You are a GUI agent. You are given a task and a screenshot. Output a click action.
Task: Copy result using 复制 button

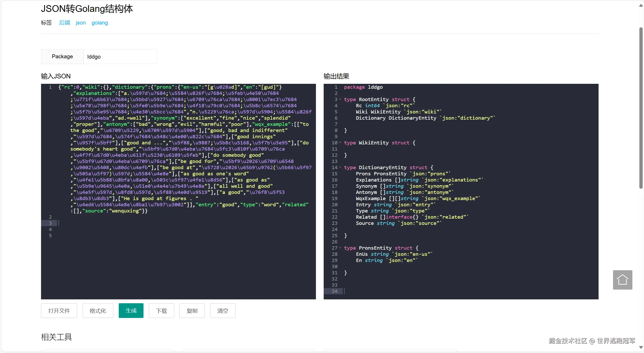(192, 311)
